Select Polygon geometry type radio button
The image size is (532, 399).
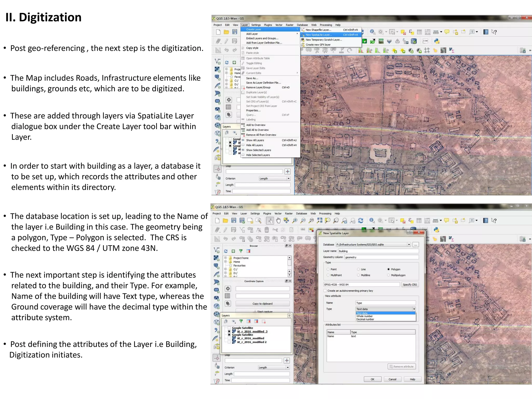pyautogui.click(x=389, y=269)
